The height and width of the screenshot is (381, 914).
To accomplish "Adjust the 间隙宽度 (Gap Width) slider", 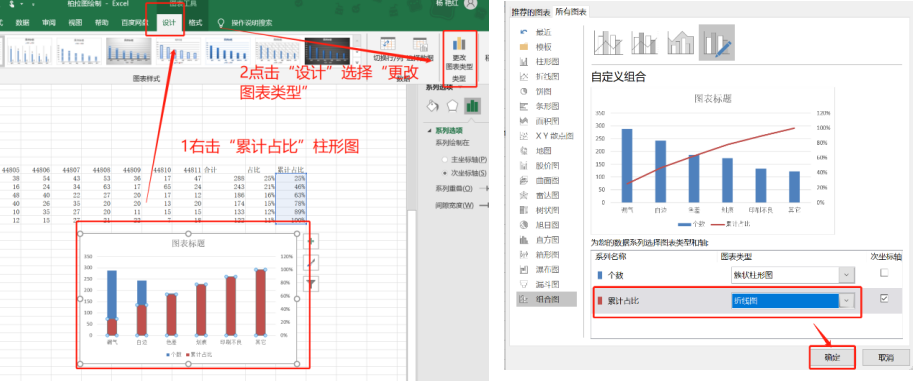I will click(x=483, y=206).
